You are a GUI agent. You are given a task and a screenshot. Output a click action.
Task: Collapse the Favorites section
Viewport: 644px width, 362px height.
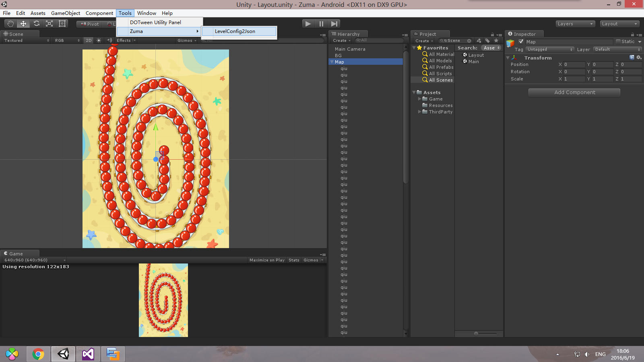[414, 48]
